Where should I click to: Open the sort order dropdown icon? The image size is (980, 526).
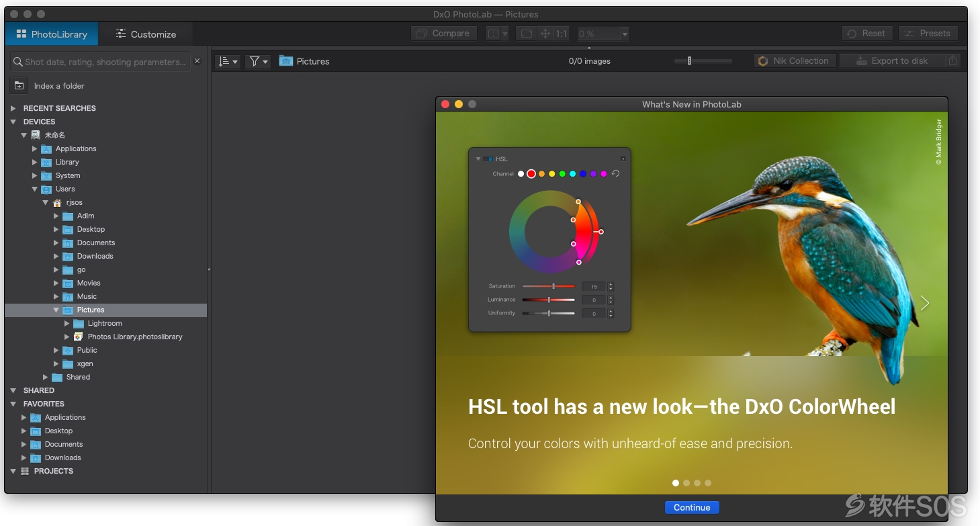228,61
